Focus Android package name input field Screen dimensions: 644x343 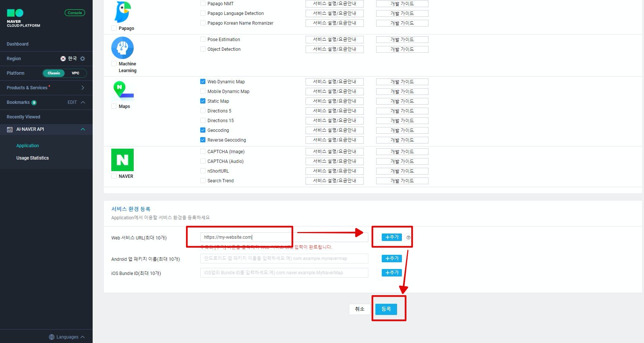284,259
